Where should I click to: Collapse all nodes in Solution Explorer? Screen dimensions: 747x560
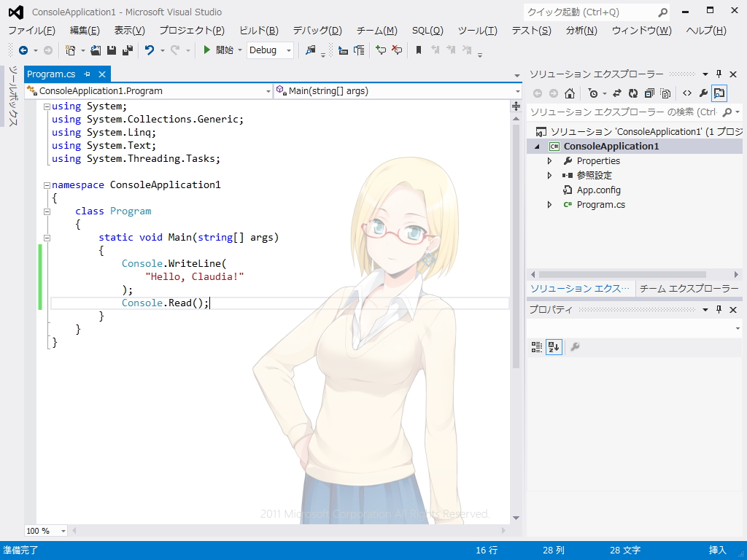pyautogui.click(x=649, y=93)
